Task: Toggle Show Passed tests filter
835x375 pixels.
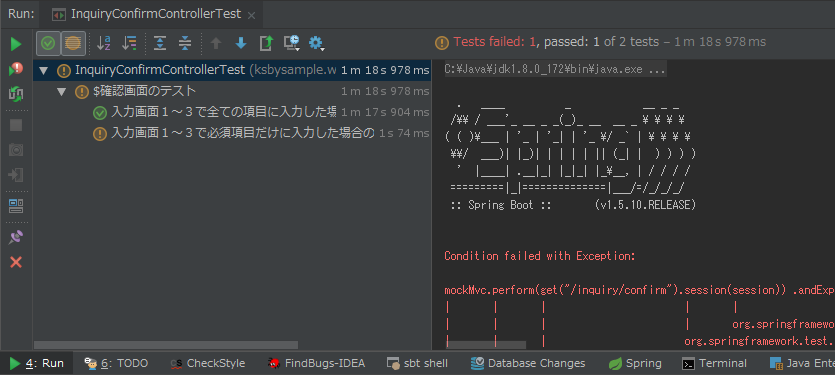Action: 48,43
